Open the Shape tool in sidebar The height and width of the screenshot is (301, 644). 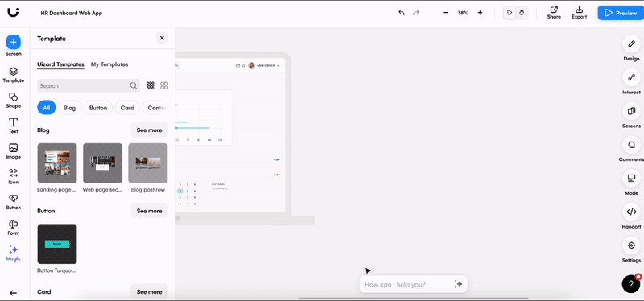13,97
